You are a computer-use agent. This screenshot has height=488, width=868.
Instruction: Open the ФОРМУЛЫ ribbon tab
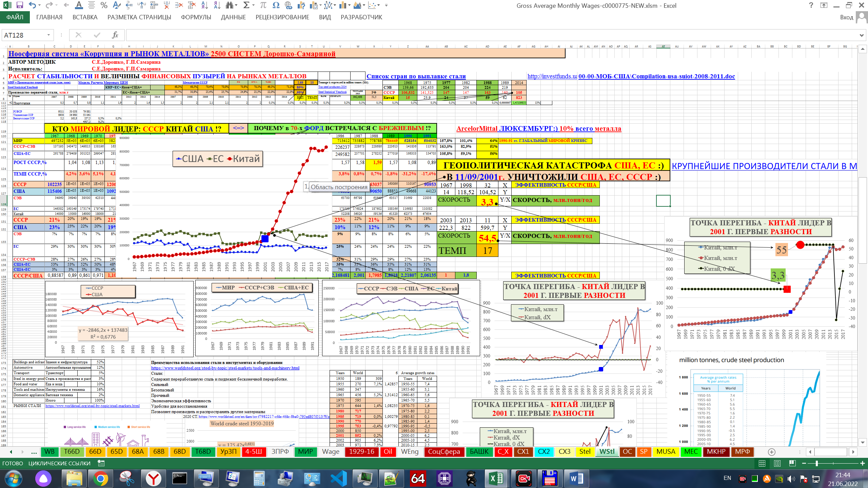click(196, 17)
